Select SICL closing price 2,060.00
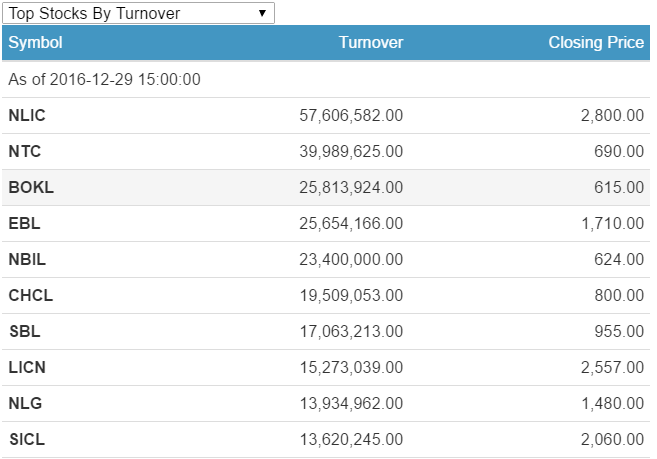 [612, 440]
